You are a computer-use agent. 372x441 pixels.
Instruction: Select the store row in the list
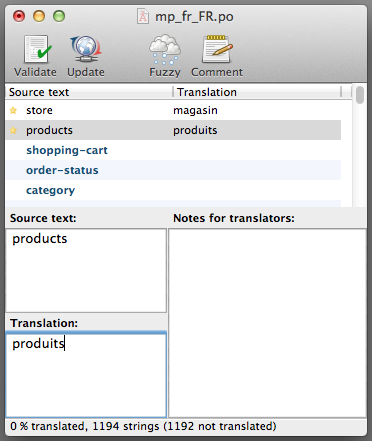coord(173,110)
